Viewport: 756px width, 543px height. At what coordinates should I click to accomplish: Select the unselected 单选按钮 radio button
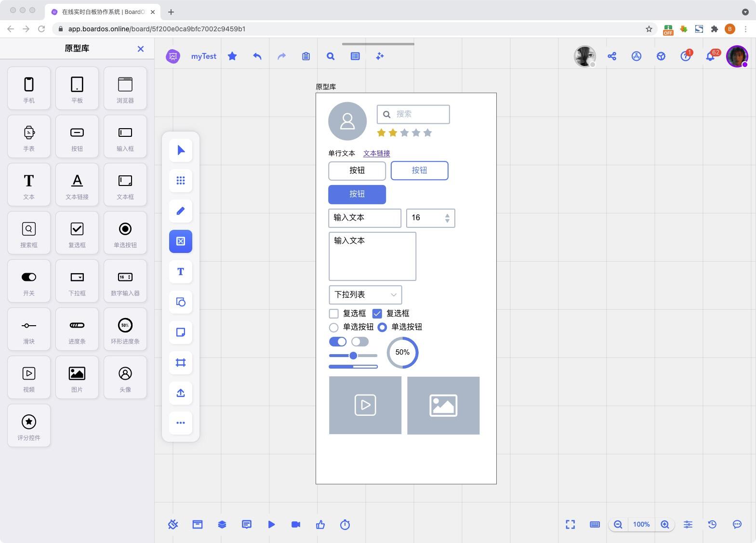coord(333,328)
